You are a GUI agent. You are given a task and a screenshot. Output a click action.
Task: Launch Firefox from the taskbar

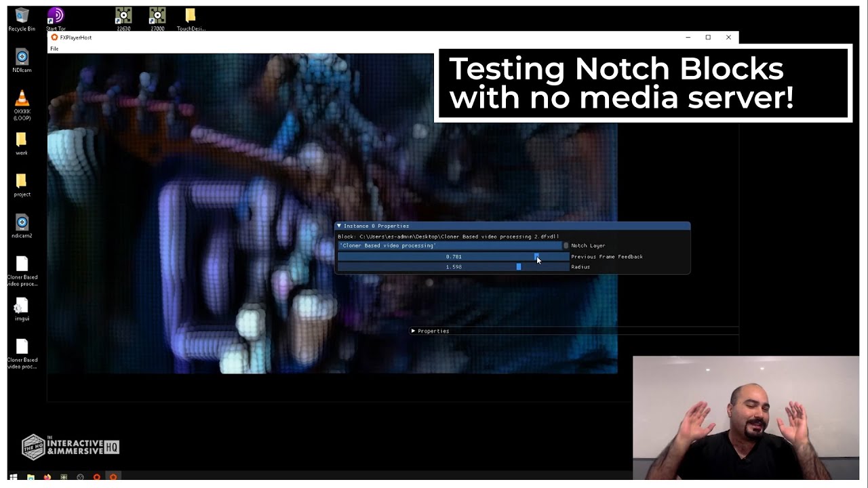click(47, 477)
